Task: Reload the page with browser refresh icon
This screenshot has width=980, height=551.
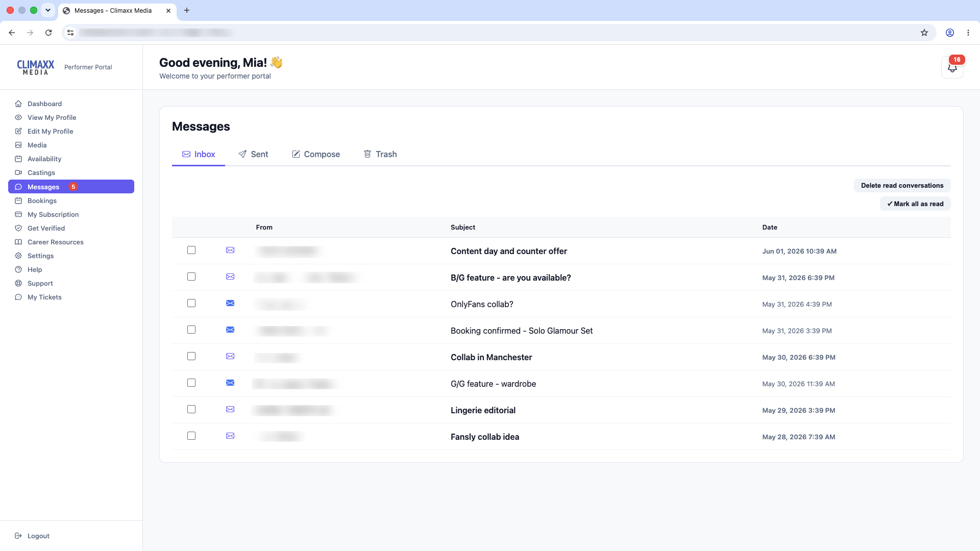Action: pyautogui.click(x=48, y=33)
